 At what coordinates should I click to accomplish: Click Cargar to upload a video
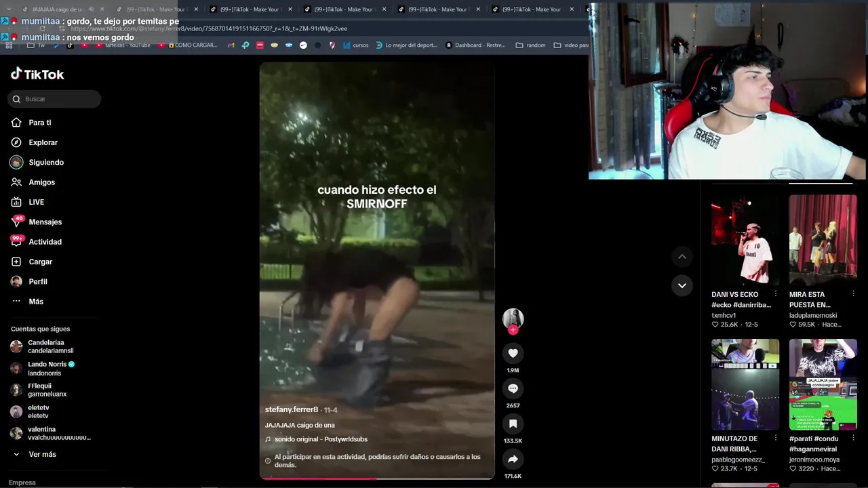coord(40,262)
